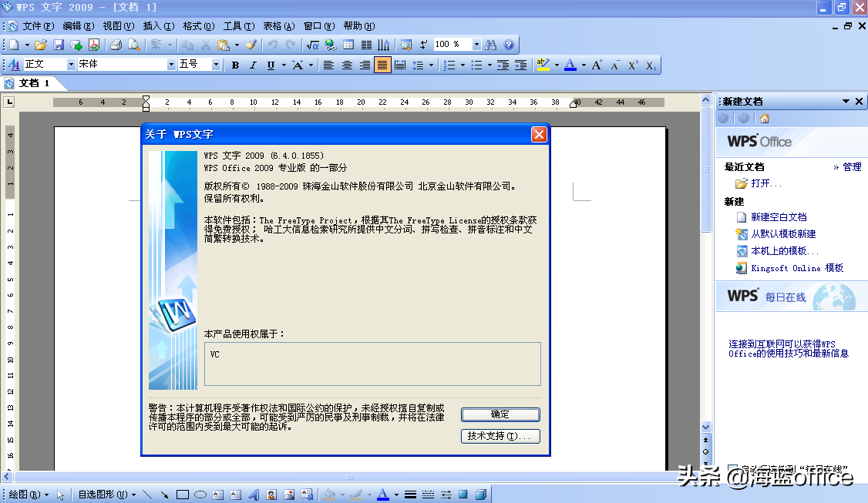Viewport: 868px width, 503px height.
Task: Toggle superscript X² button
Action: [633, 65]
